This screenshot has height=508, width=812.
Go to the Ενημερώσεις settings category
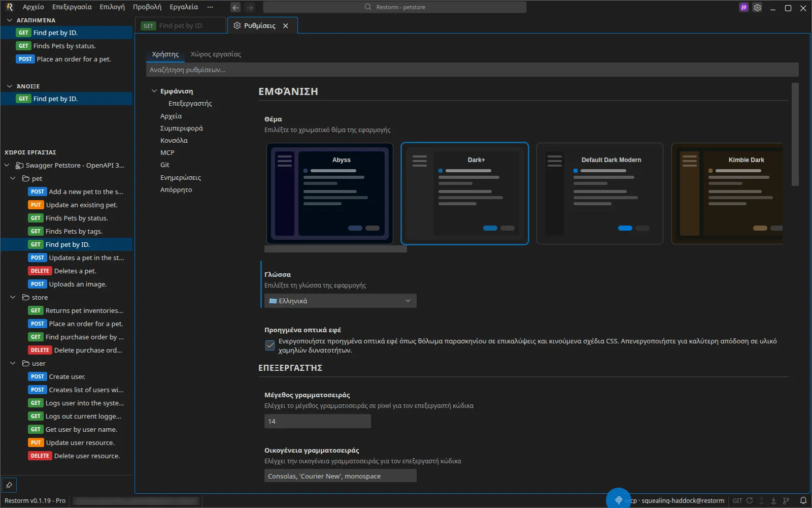tap(181, 177)
